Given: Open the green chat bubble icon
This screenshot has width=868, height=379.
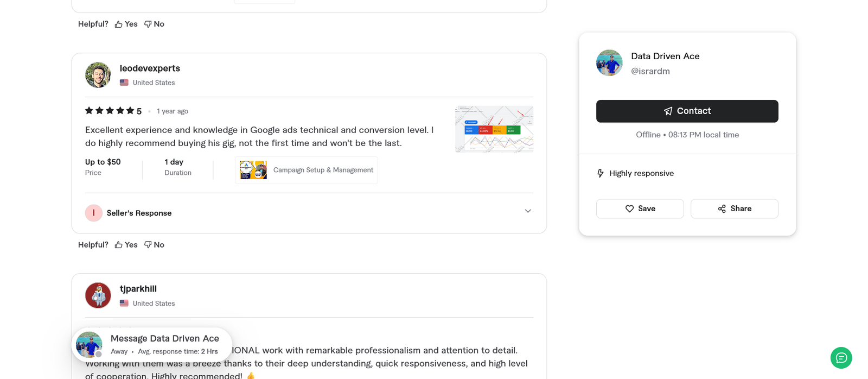Looking at the screenshot, I should (x=841, y=358).
